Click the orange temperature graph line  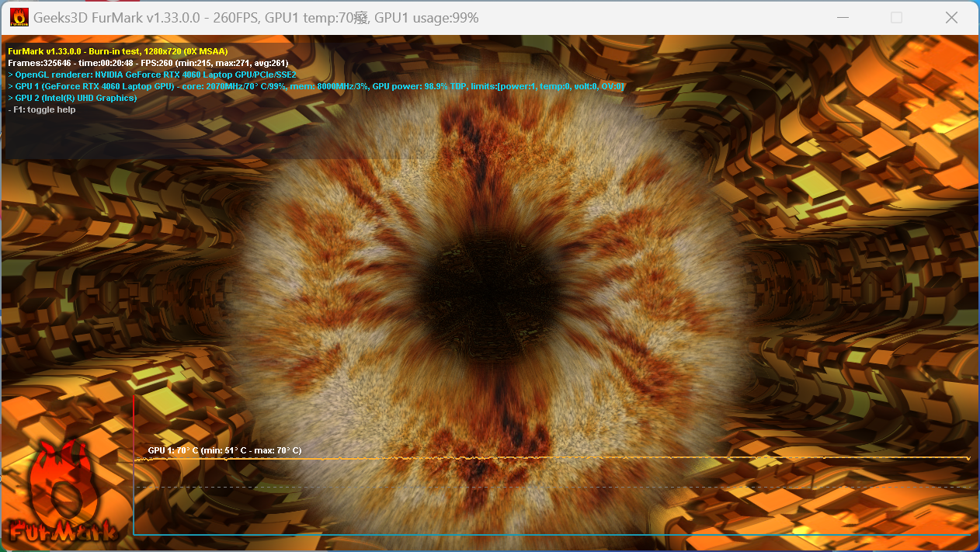tap(551, 459)
